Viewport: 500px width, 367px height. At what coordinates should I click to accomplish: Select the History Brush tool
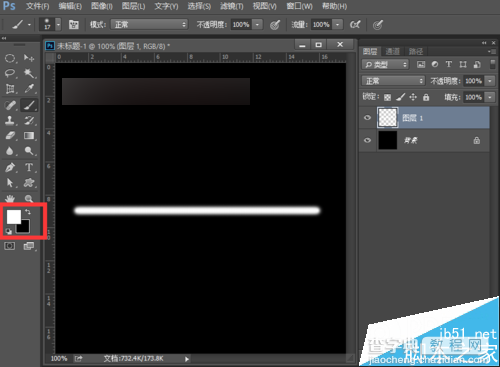point(29,120)
